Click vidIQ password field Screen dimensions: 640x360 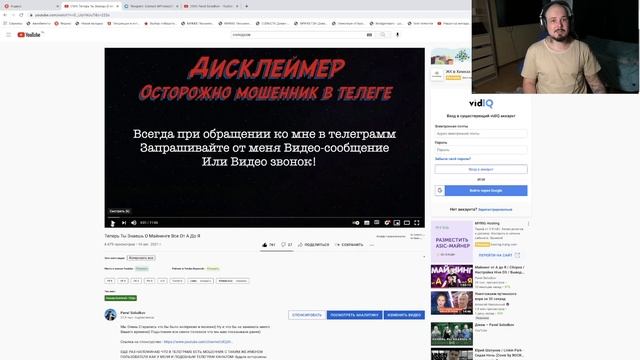click(481, 150)
